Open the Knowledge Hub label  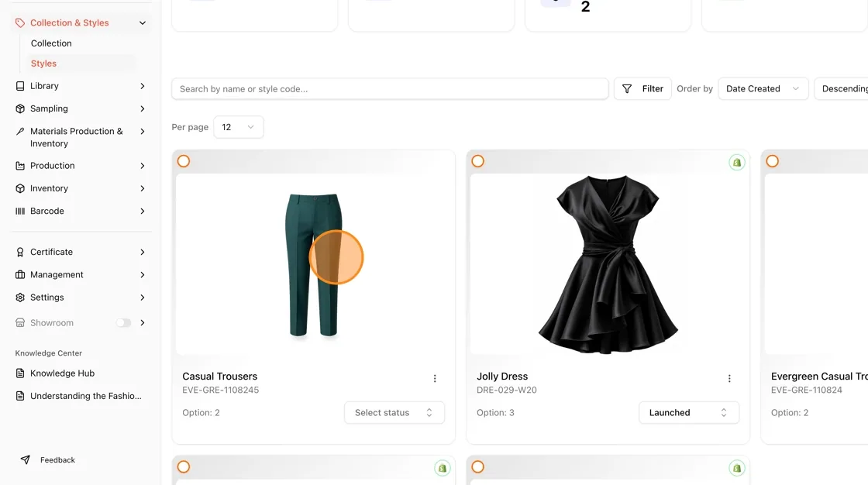click(x=62, y=373)
